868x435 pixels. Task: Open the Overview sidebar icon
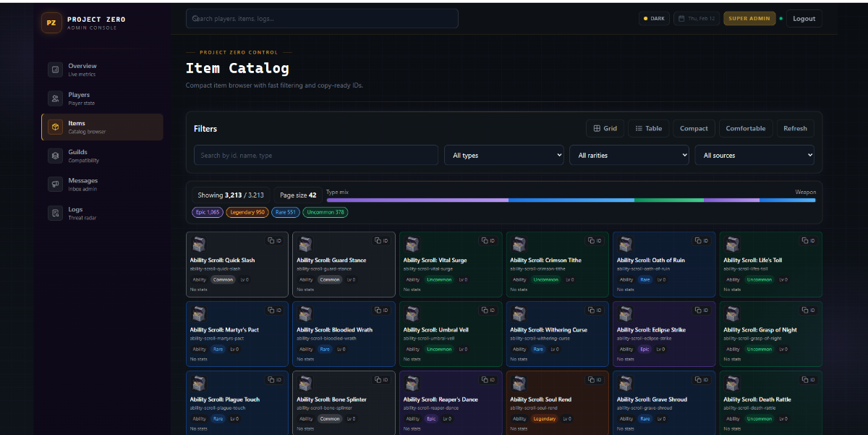tap(55, 69)
